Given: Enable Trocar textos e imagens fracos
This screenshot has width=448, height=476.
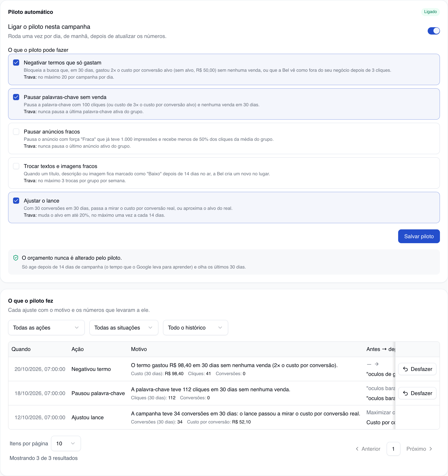Looking at the screenshot, I should (16, 166).
